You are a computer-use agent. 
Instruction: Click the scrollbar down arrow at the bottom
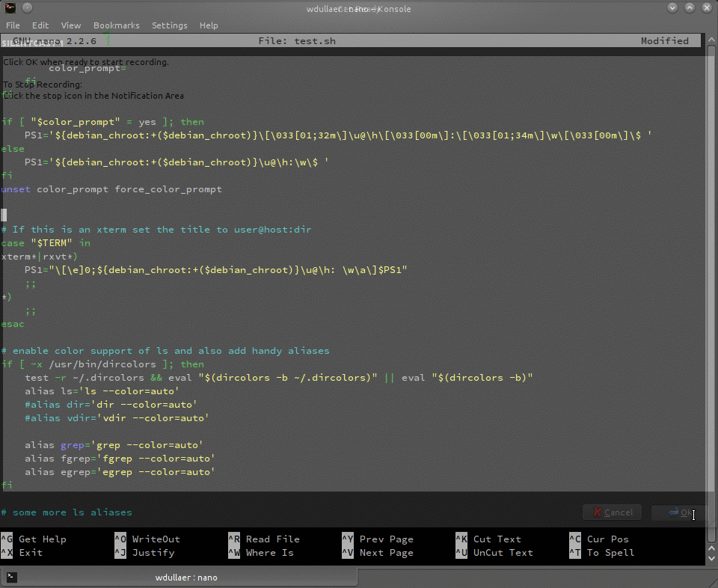pyautogui.click(x=711, y=559)
